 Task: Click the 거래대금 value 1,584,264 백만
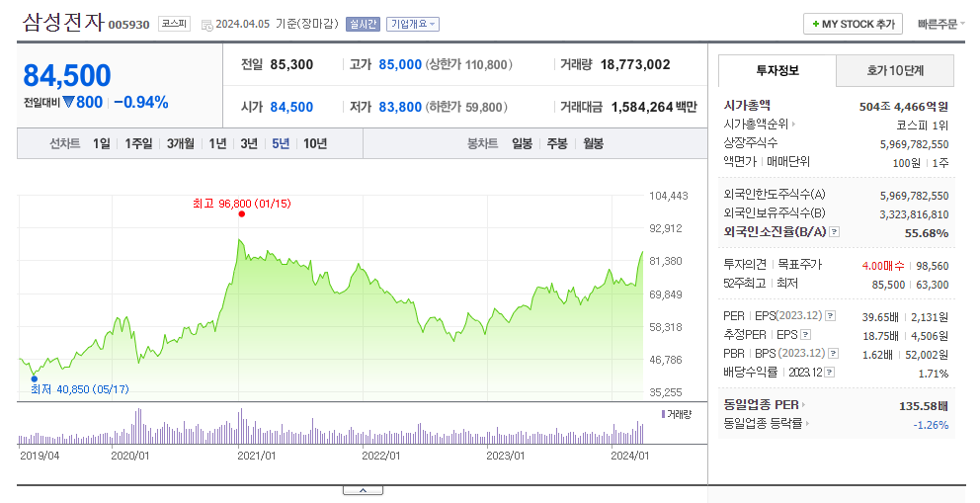tap(654, 107)
